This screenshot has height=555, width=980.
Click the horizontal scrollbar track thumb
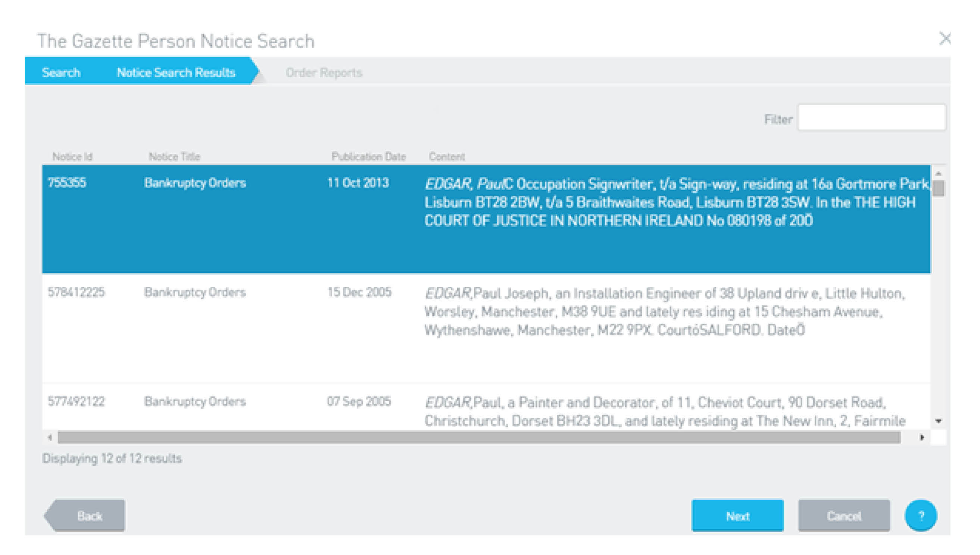tap(479, 437)
